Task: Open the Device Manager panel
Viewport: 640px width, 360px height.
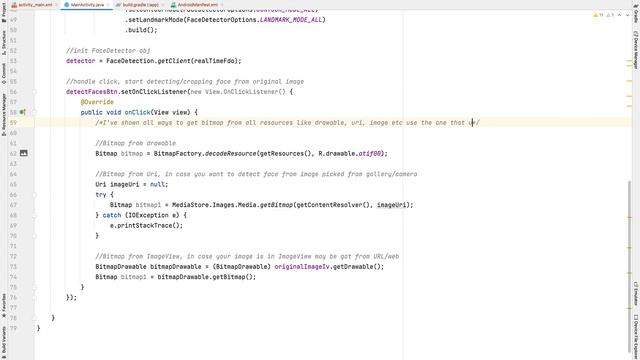Action: coord(636,50)
